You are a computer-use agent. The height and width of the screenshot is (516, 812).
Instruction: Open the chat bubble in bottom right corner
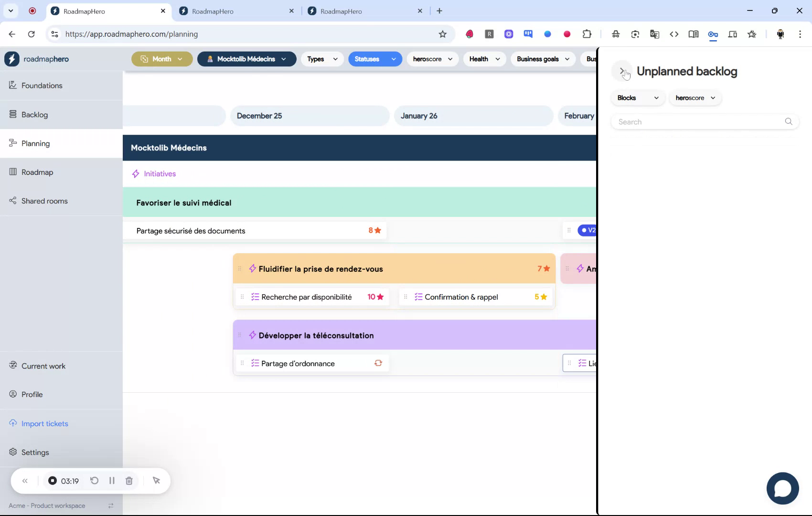782,488
